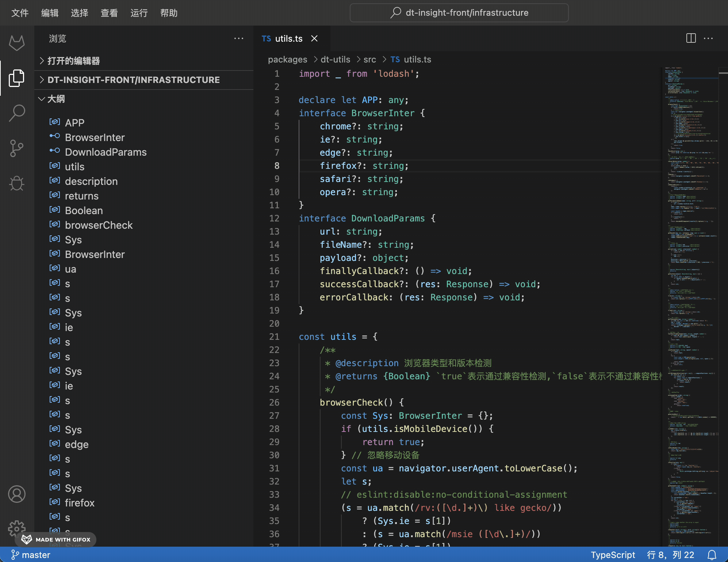
Task: Open notifications bell in status bar
Action: coord(712,555)
